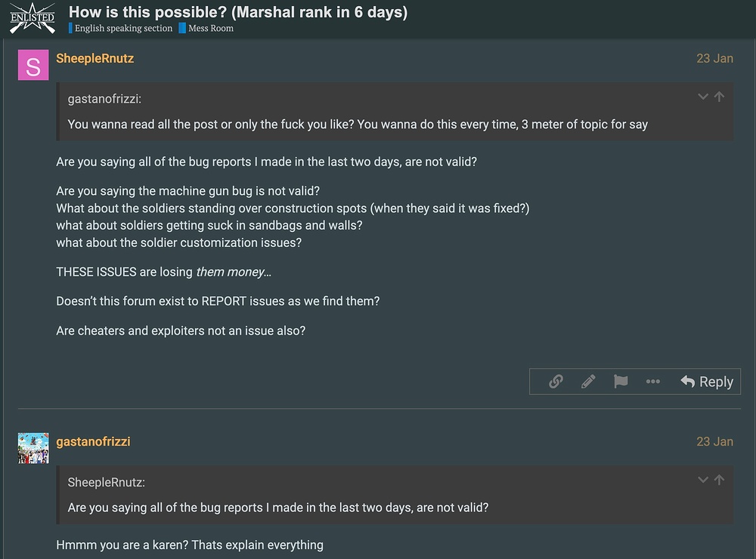Image resolution: width=756 pixels, height=559 pixels.
Task: Expand the SheepleRnutz quote chevron
Action: coord(703,480)
